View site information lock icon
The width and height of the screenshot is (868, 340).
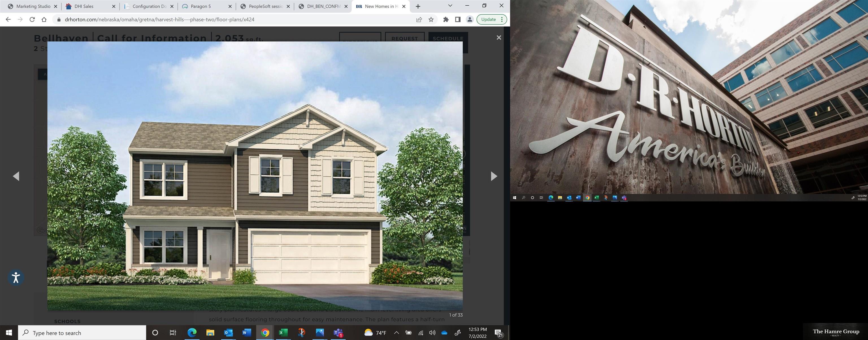coord(59,20)
